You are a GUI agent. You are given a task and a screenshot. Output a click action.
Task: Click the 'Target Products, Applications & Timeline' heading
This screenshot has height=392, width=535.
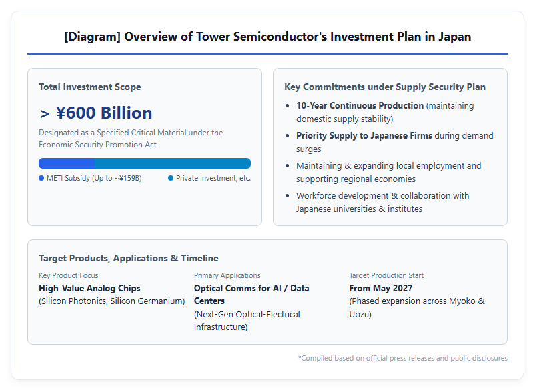(129, 258)
